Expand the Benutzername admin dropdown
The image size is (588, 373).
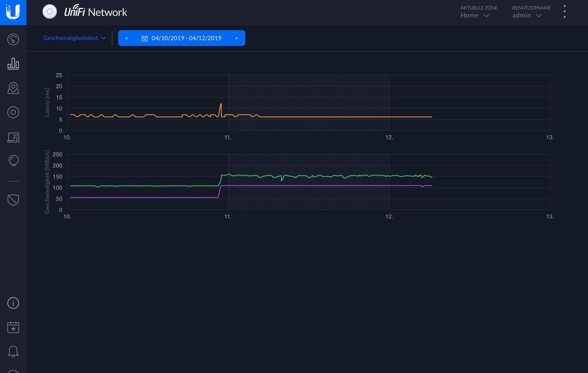coord(527,15)
